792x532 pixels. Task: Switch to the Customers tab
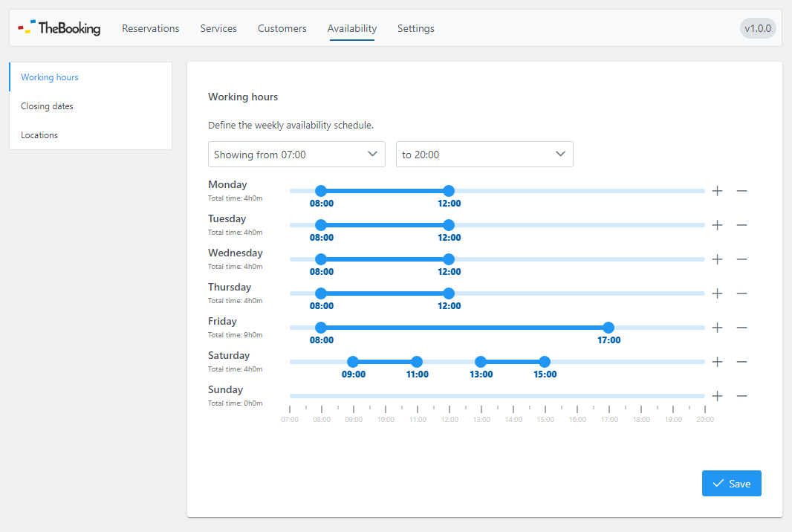coord(282,28)
